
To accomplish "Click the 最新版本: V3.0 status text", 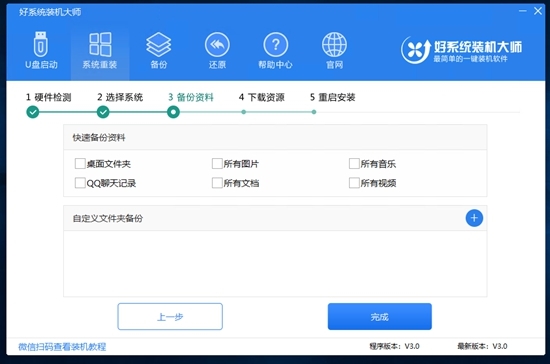I will point(482,346).
